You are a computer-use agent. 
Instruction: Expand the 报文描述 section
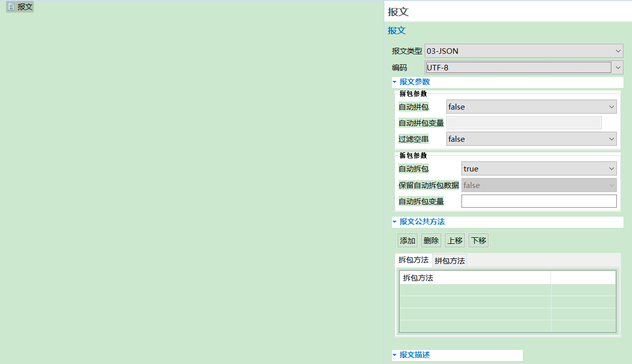click(x=396, y=355)
